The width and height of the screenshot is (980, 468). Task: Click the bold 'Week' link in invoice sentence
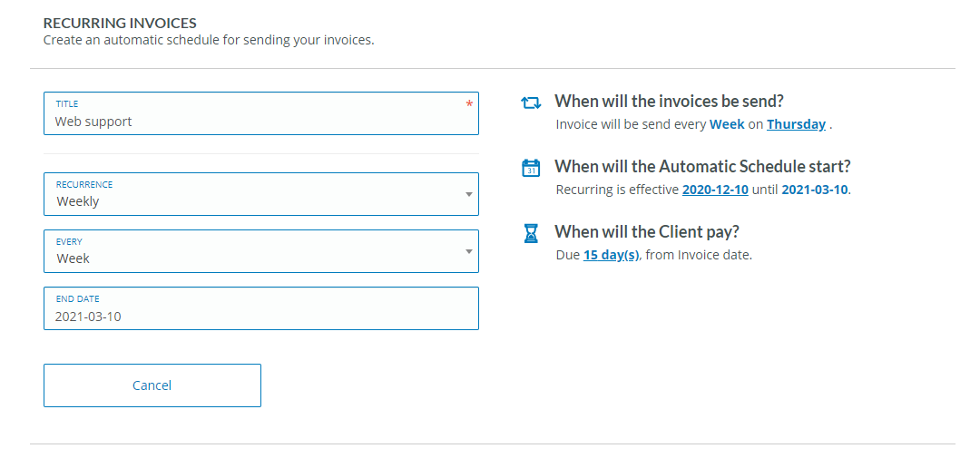(x=727, y=124)
